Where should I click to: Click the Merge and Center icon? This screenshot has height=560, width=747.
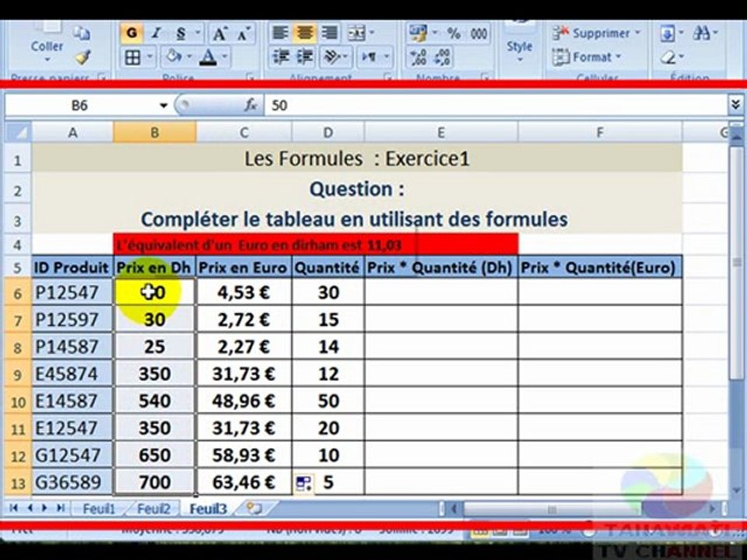[356, 33]
